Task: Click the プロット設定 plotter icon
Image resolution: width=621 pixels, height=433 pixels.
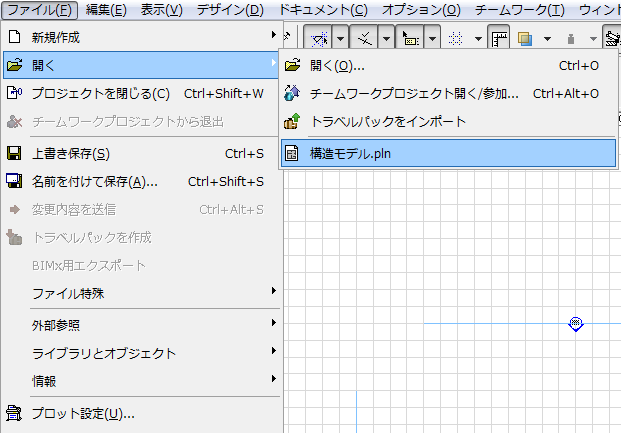Action: (x=14, y=413)
